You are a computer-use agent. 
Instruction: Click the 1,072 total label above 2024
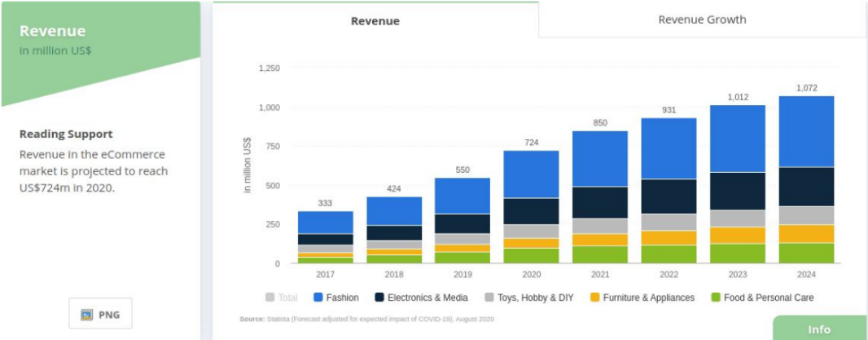(x=806, y=88)
